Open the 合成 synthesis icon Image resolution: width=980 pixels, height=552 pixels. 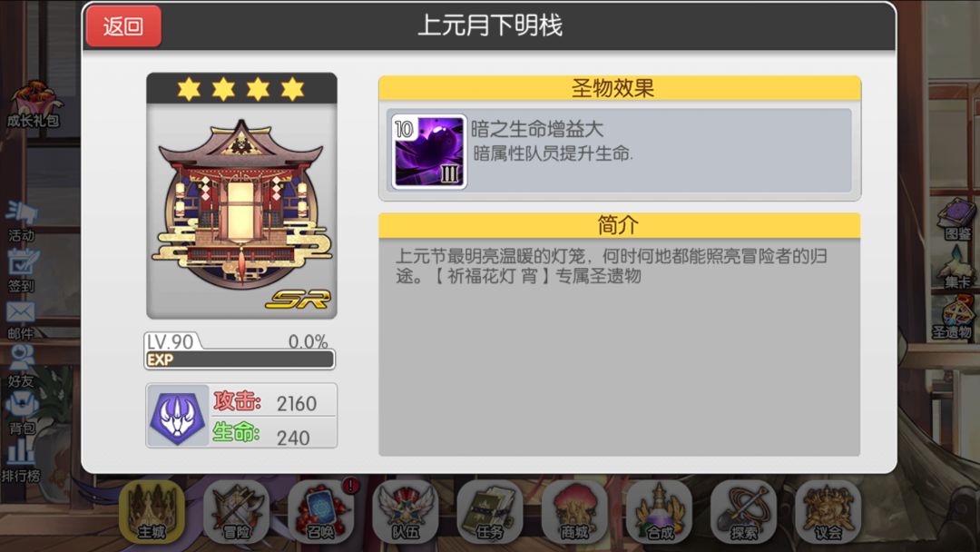[659, 511]
